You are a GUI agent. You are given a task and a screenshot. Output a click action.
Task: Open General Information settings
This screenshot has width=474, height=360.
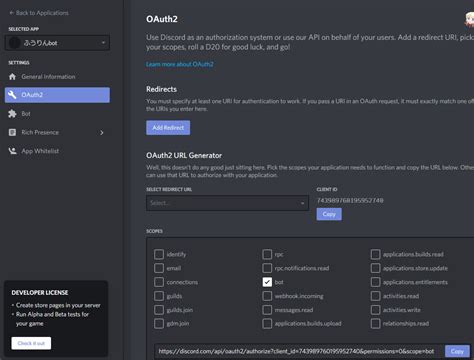(57, 77)
